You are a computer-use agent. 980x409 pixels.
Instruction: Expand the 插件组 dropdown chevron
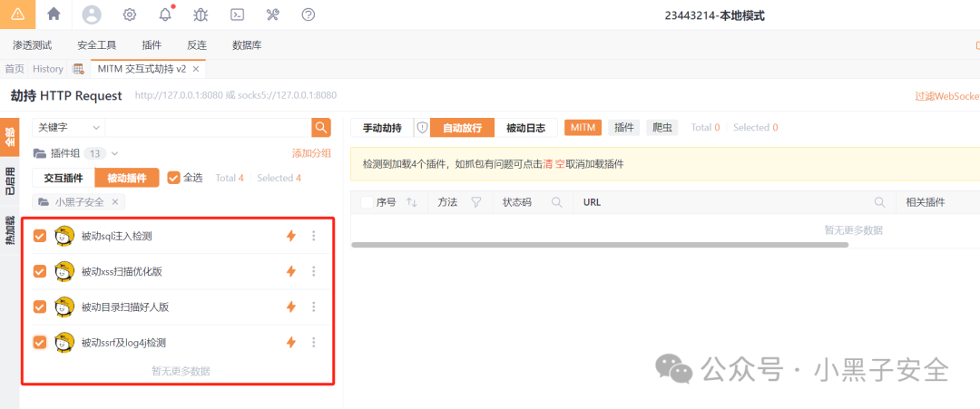[114, 153]
